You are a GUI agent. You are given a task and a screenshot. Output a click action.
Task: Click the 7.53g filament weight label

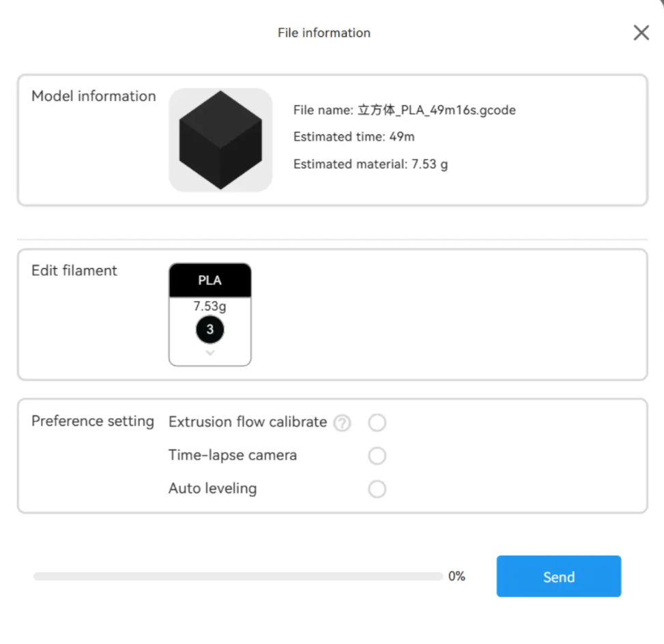210,306
